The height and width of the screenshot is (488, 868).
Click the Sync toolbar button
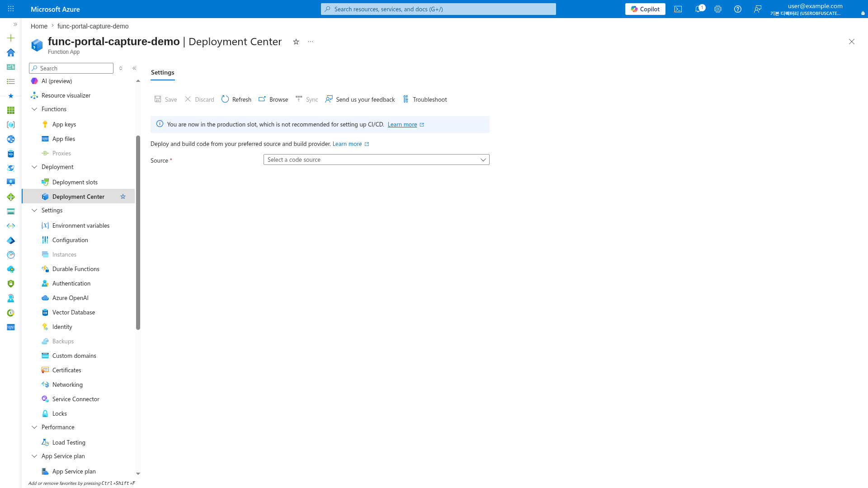click(307, 99)
